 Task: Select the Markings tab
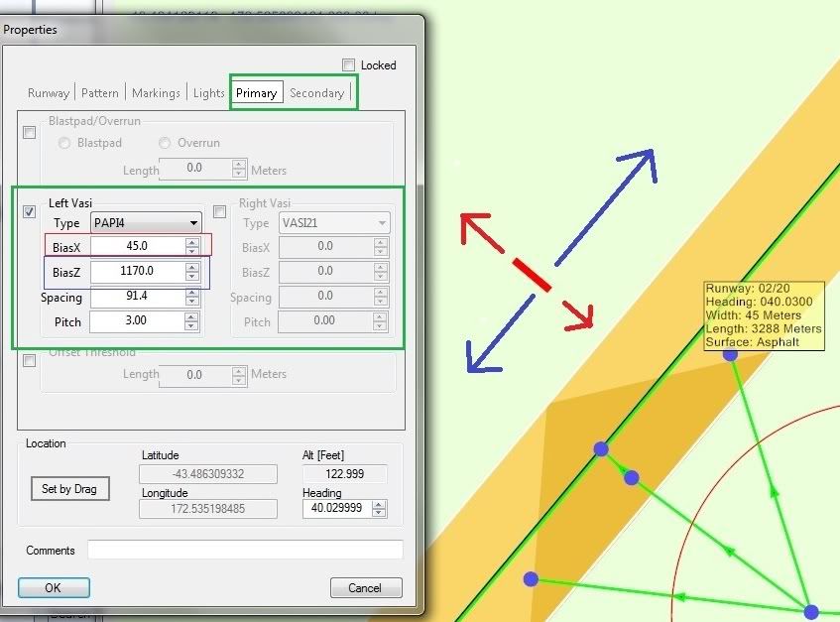click(157, 93)
